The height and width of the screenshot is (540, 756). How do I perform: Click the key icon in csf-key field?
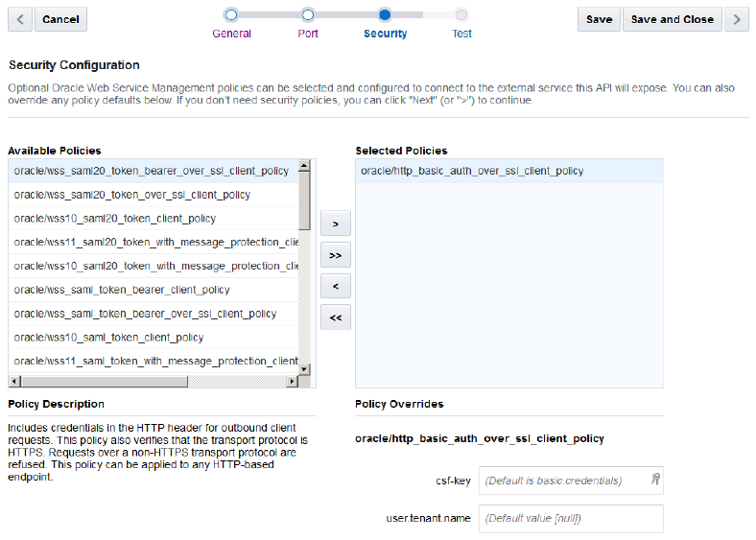pyautogui.click(x=653, y=480)
